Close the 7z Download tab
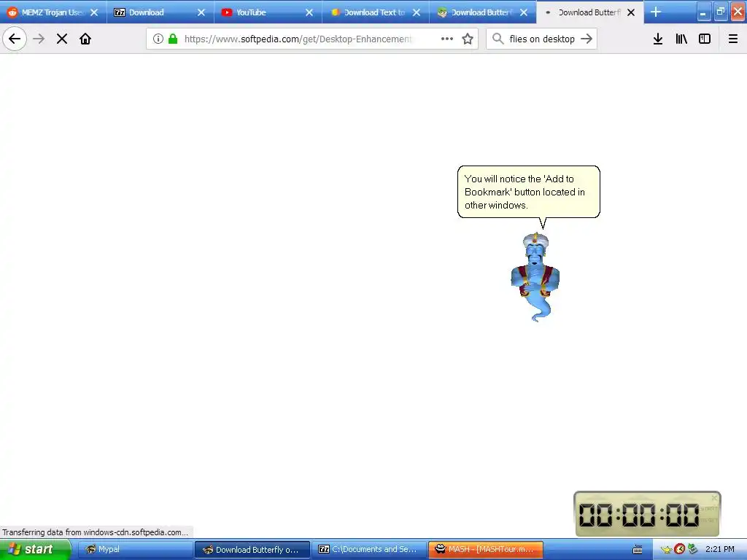The image size is (747, 560). [x=201, y=12]
